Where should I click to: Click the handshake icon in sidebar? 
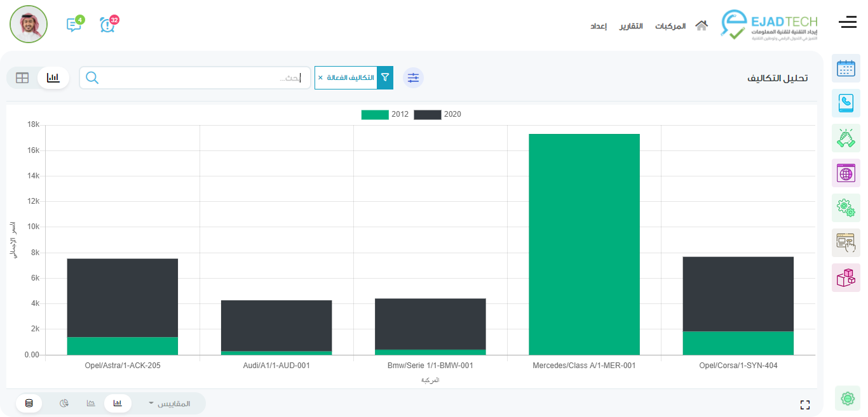coord(846,138)
